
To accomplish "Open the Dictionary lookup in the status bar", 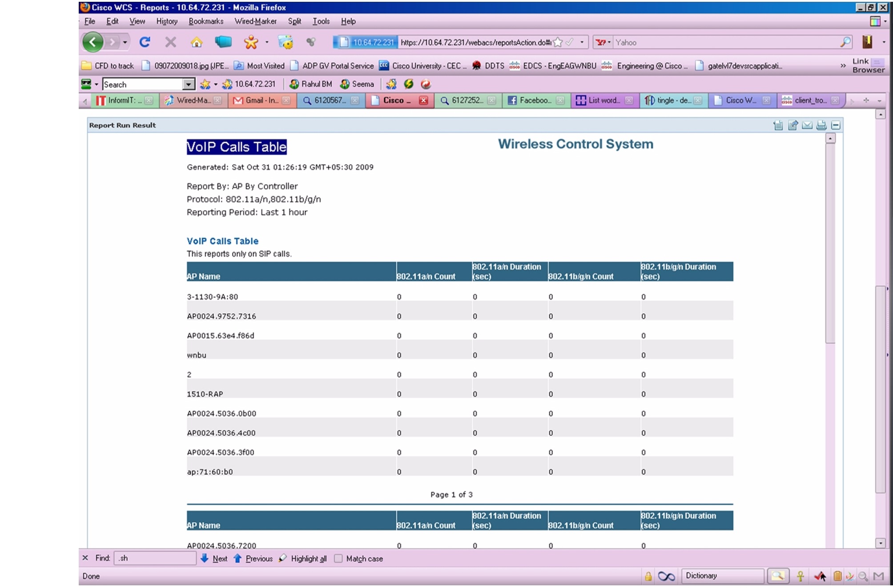I will 723,575.
